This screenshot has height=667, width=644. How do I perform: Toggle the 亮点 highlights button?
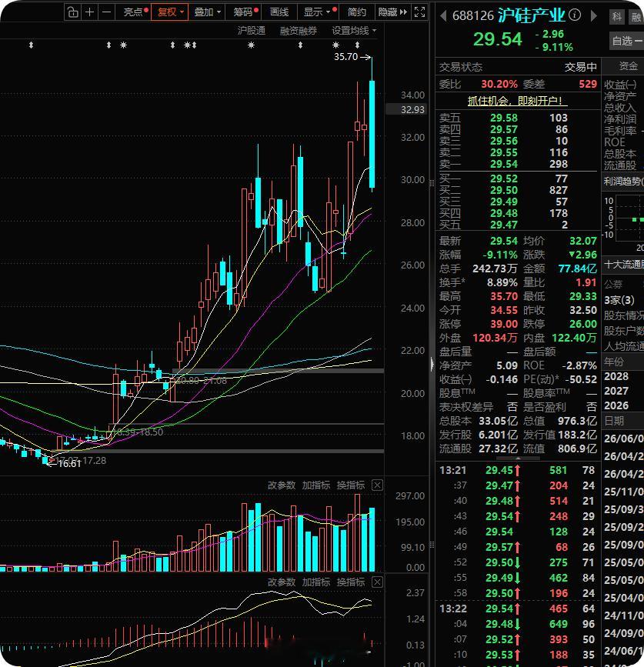(x=135, y=12)
